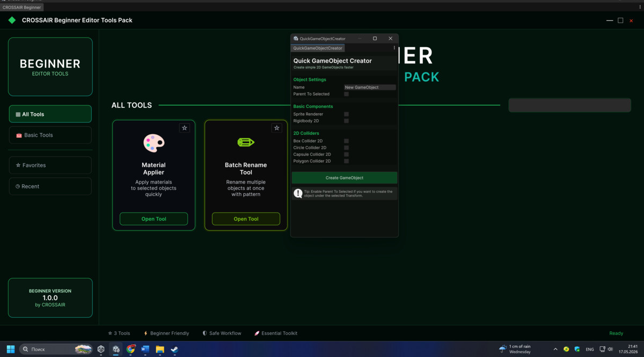Click the ENG language indicator

[x=590, y=349]
